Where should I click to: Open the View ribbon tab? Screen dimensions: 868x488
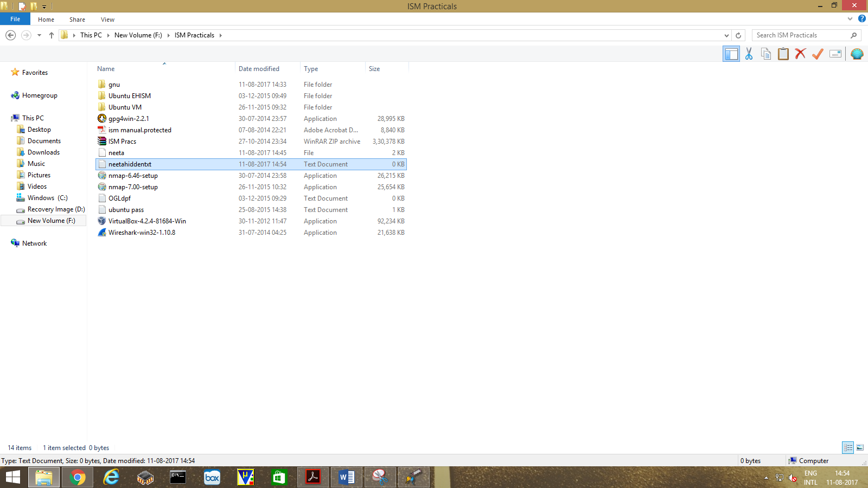click(107, 20)
